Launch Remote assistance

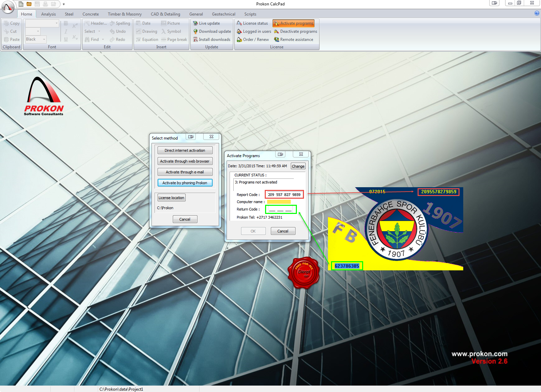[293, 40]
